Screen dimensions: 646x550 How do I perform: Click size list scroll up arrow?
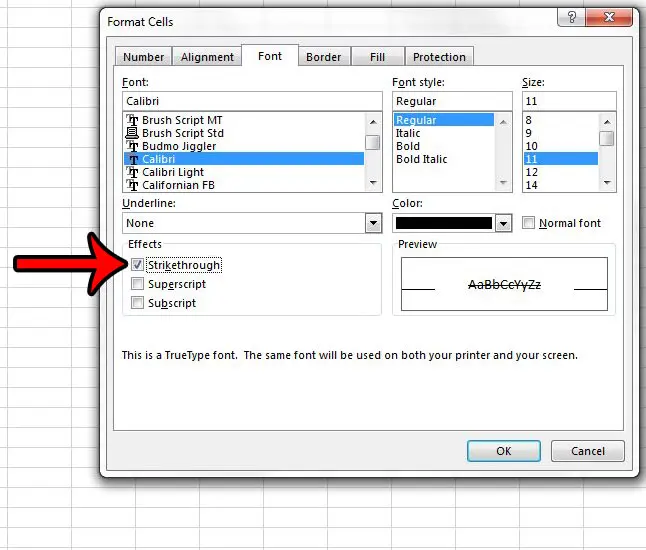pos(607,122)
